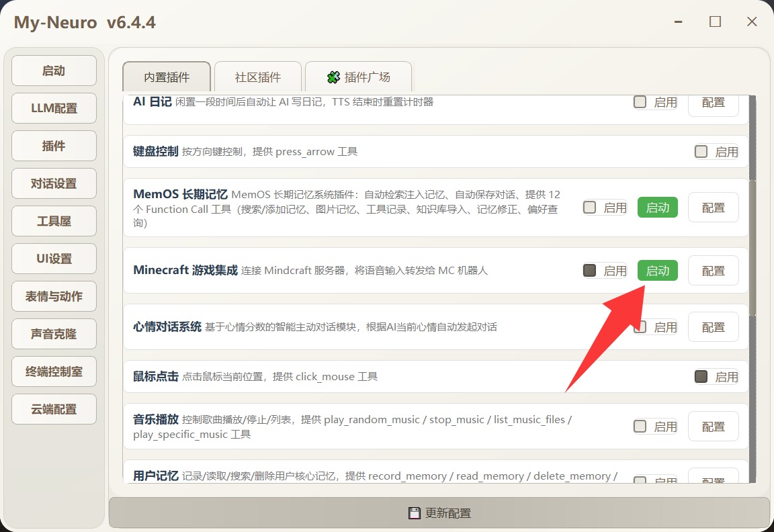Viewport: 774px width, 532px height.
Task: Switch to the 社区插件 tab
Action: point(258,77)
